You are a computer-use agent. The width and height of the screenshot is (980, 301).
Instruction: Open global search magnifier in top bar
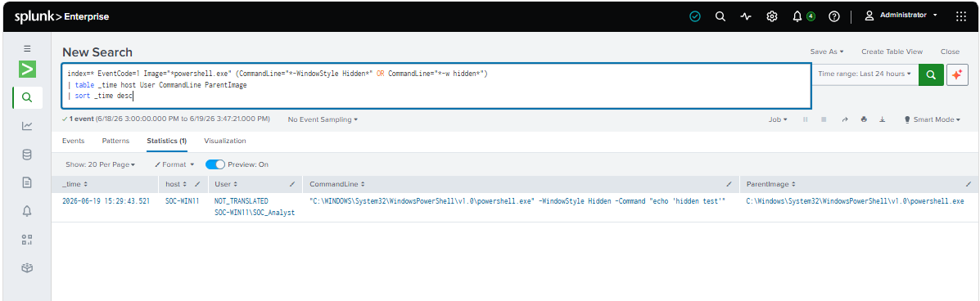click(720, 17)
